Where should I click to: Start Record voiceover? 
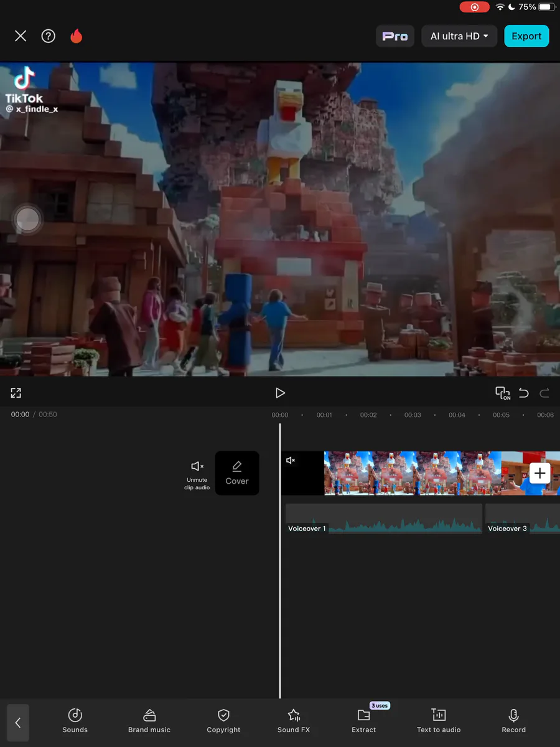(x=514, y=721)
